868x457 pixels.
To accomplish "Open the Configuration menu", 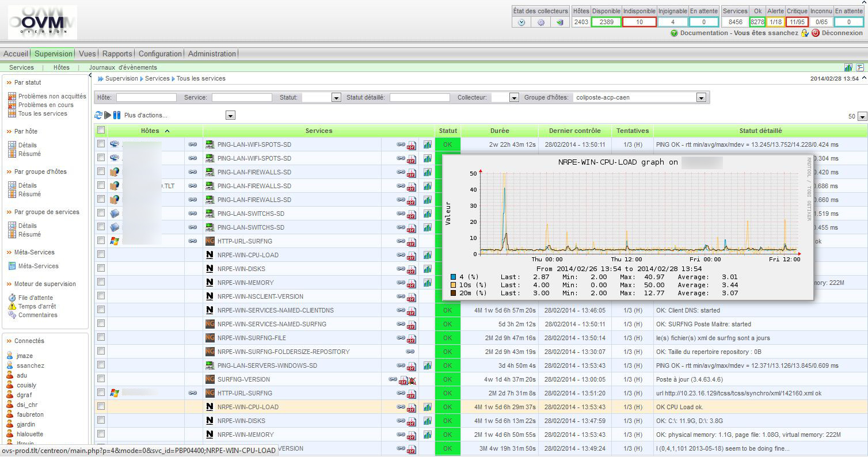I will tap(160, 54).
